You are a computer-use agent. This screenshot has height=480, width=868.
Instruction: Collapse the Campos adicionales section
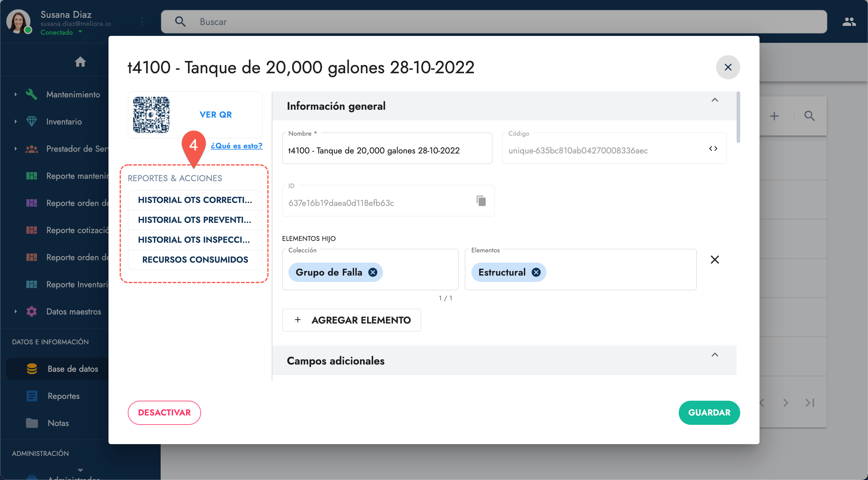click(715, 355)
